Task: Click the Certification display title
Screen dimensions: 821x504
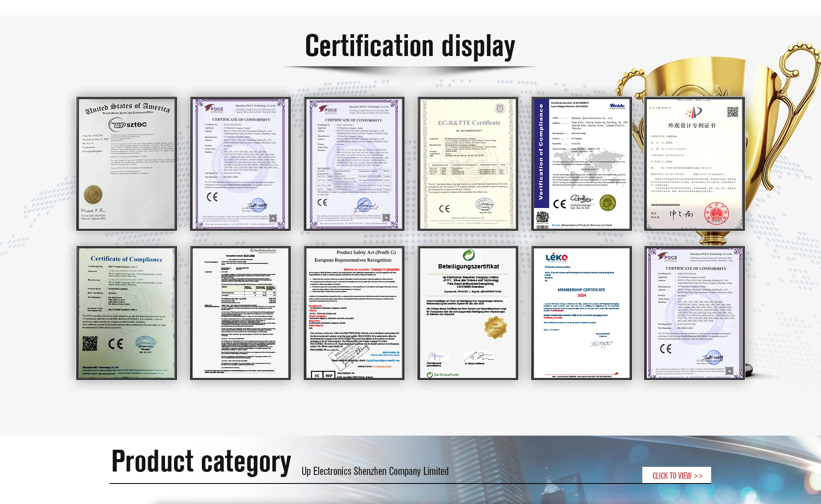Action: click(410, 46)
